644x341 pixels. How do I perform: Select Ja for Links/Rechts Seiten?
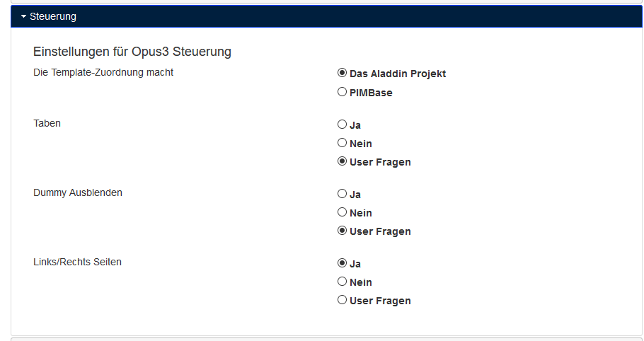click(343, 263)
